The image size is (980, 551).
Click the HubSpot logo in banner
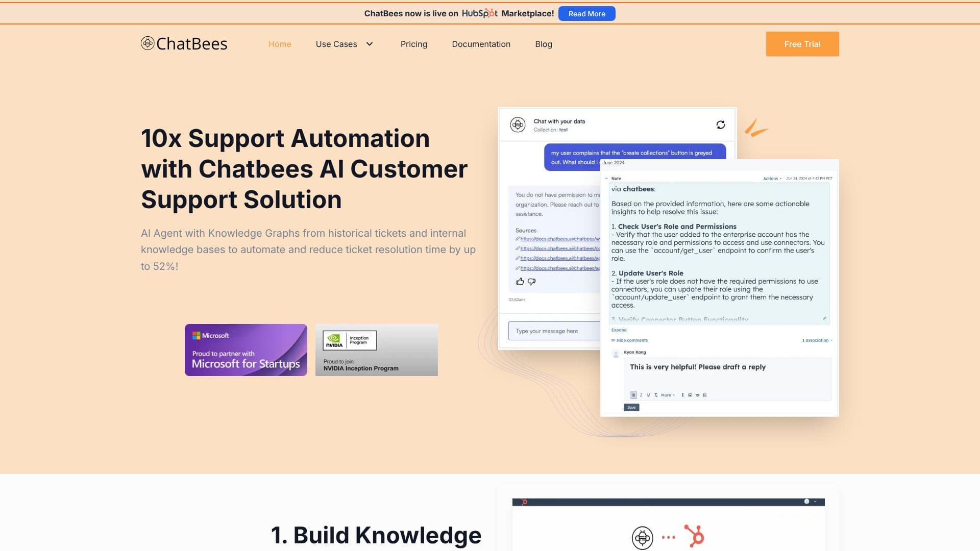(479, 13)
